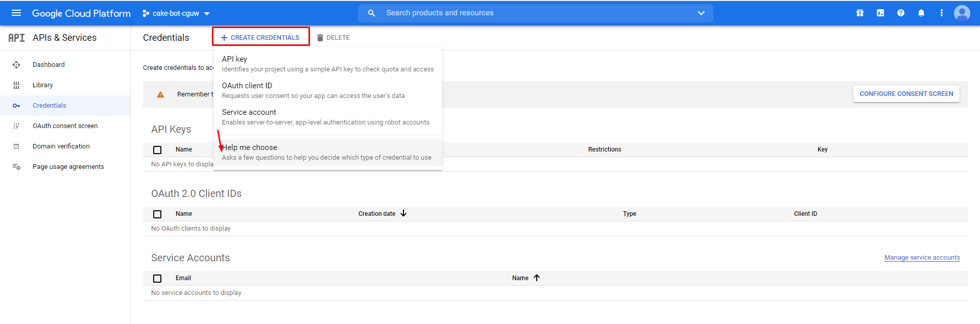Viewport: 980px width, 324px height.
Task: Click CONFIGURE CONSENT SCREEN button
Action: (x=906, y=94)
